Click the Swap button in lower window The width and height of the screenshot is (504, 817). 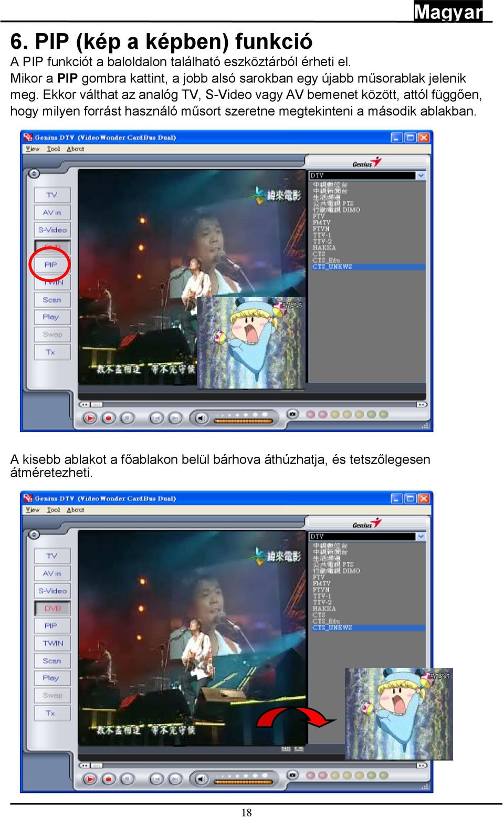(x=52, y=695)
